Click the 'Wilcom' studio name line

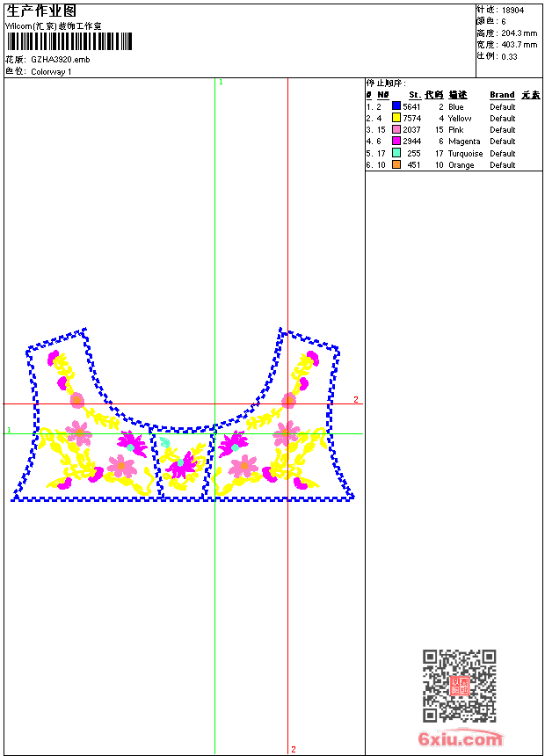click(54, 26)
